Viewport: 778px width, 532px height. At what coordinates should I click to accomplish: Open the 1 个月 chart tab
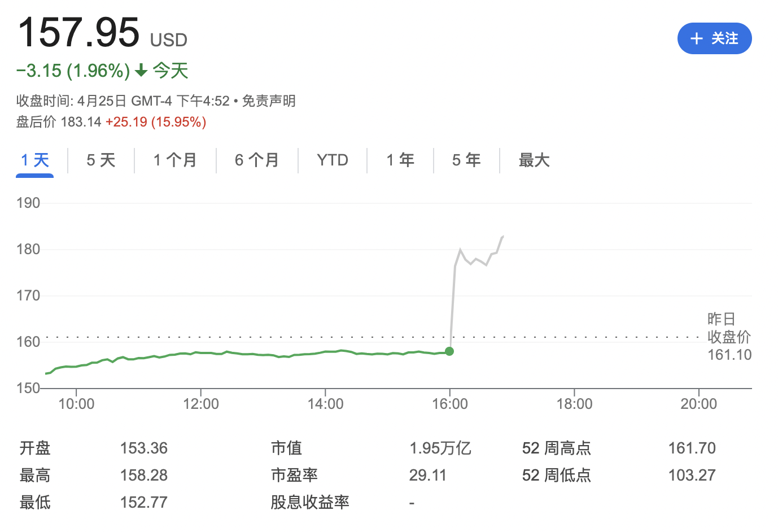tap(175, 160)
